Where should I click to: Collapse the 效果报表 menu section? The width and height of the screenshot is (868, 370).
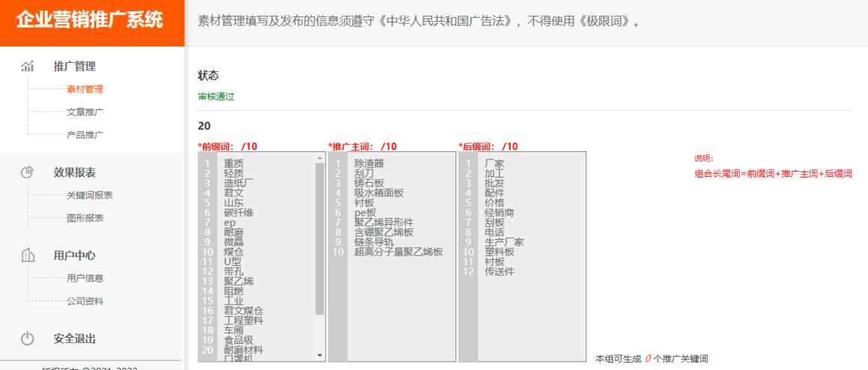pos(75,172)
